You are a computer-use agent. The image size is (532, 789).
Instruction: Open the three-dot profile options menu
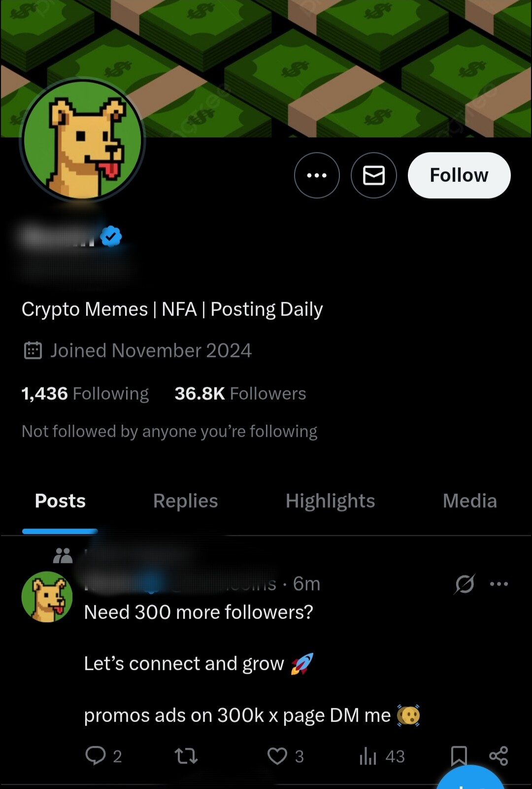coord(317,175)
